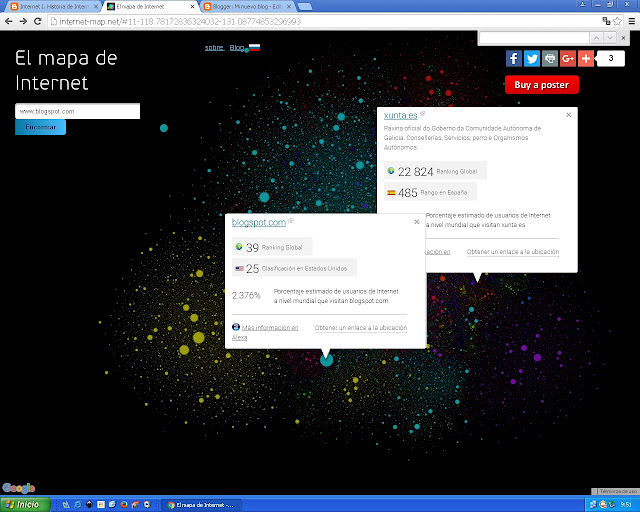Open a new browser tab
This screenshot has height=512, width=640.
coord(304,7)
